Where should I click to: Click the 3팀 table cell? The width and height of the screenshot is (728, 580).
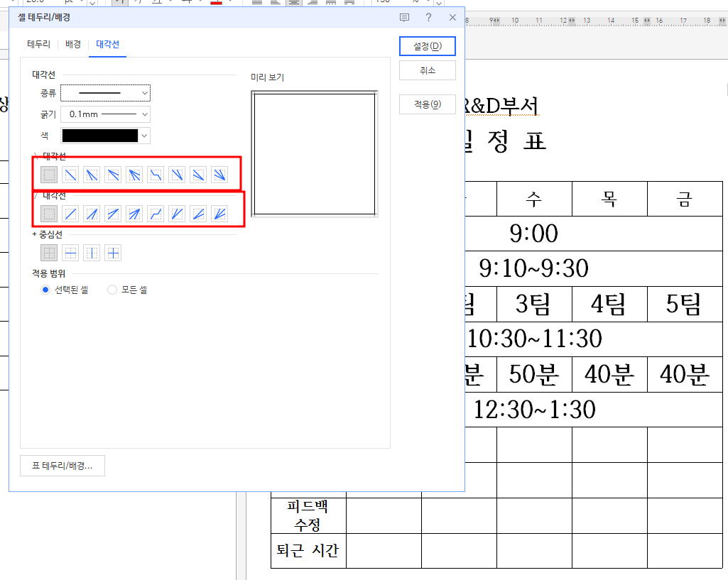[x=534, y=305]
